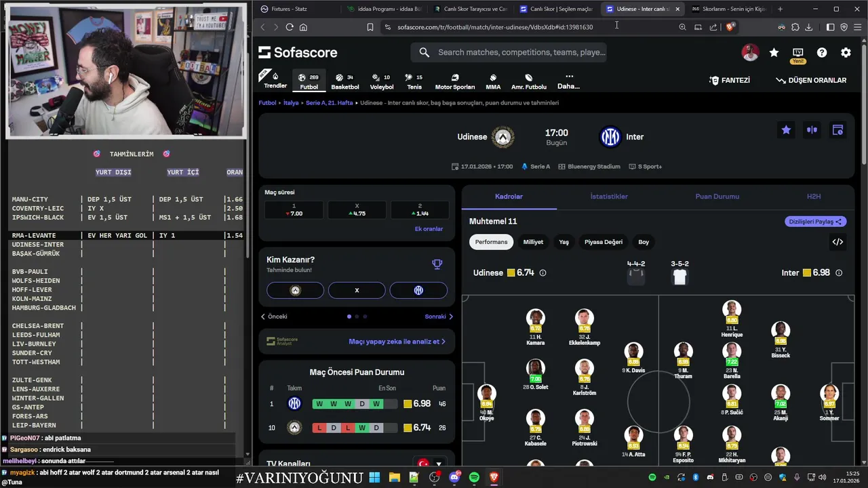Select Piyasa Değeri filter chip
This screenshot has height=488, width=868.
click(x=603, y=242)
